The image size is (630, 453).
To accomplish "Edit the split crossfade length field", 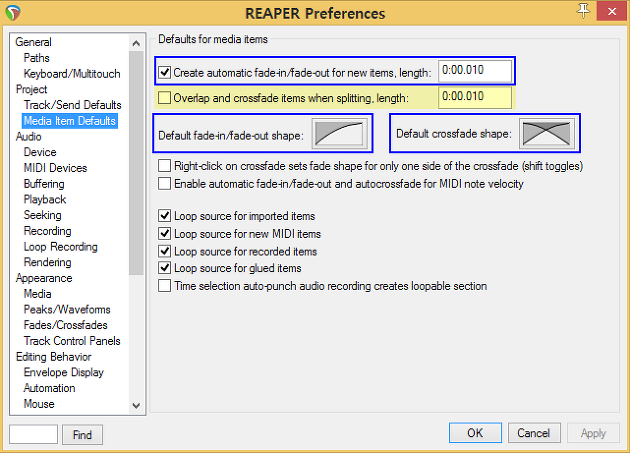I will 475,97.
